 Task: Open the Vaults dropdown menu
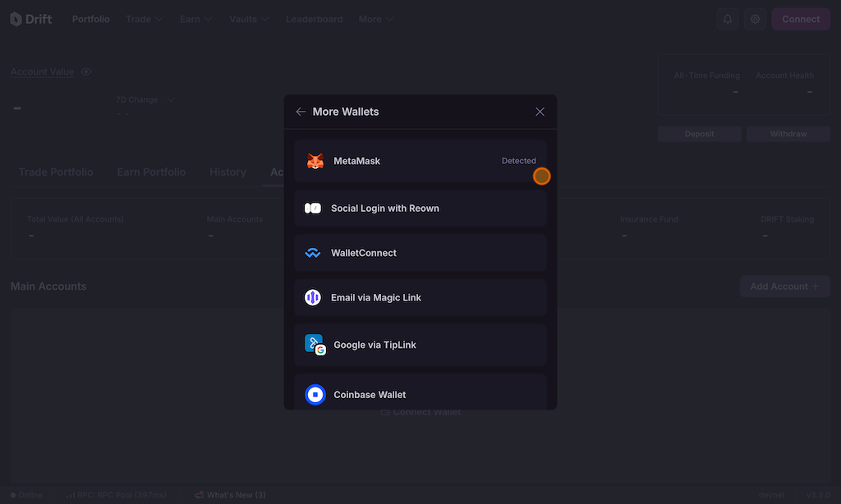point(250,19)
